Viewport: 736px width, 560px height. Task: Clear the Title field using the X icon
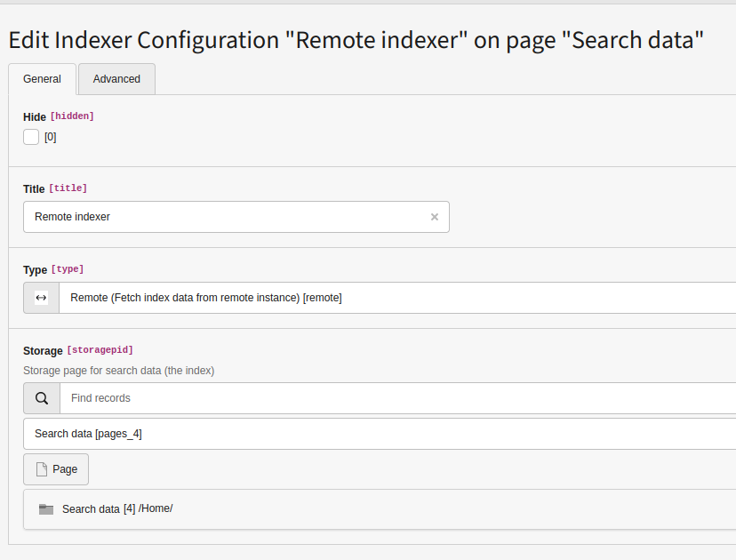click(x=434, y=217)
